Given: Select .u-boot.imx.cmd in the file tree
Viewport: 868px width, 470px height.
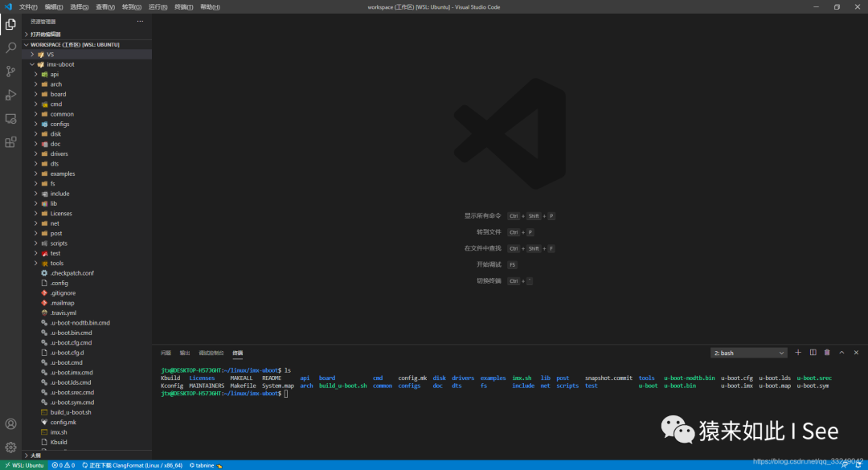Looking at the screenshot, I should point(87,373).
